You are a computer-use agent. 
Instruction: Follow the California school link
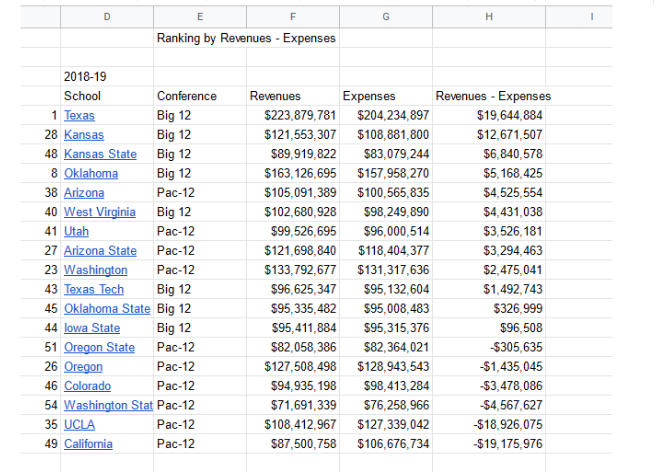pos(88,444)
